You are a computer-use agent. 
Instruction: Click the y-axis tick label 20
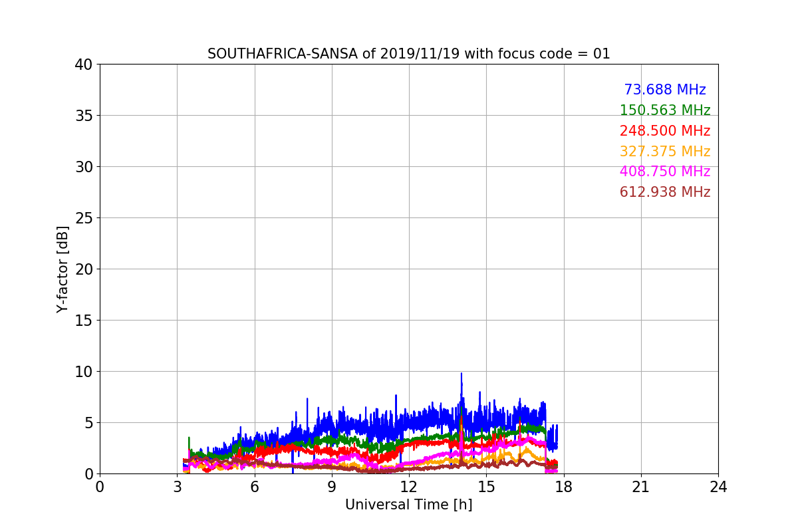[84, 269]
